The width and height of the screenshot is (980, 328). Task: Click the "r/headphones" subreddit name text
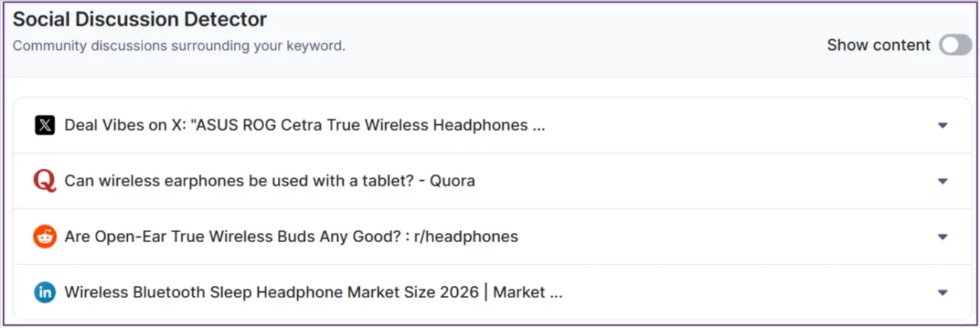(466, 237)
